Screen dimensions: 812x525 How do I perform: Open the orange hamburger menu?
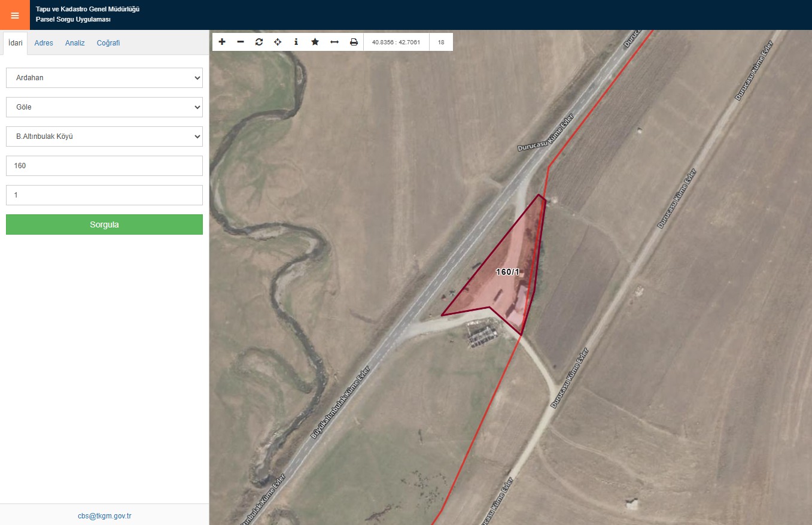(15, 15)
